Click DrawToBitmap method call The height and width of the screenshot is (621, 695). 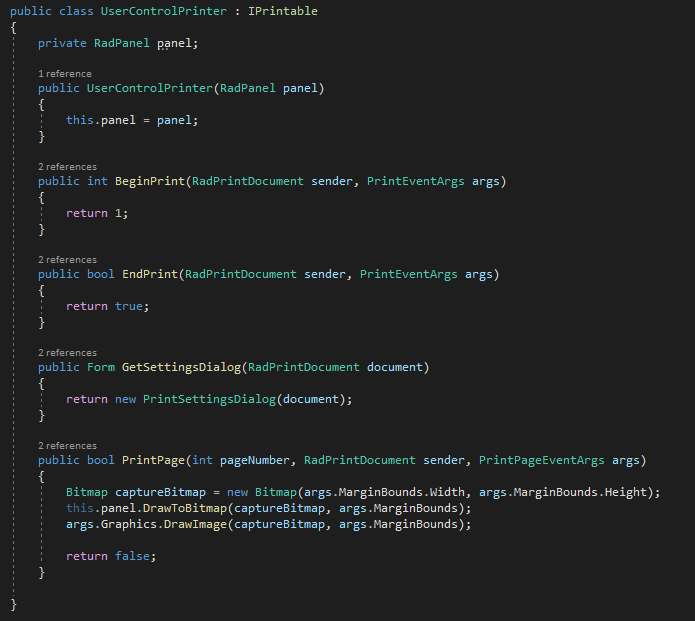[x=185, y=508]
